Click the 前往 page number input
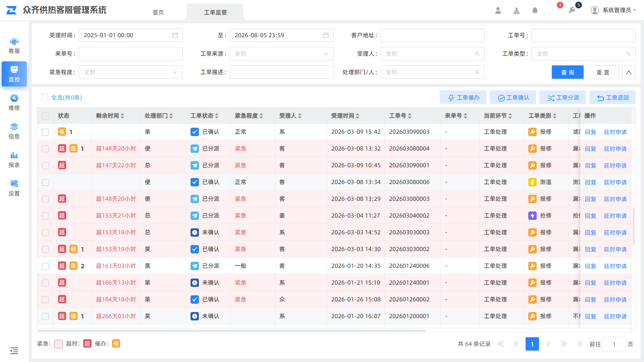Screen dimensions: 644x362 tap(614, 344)
